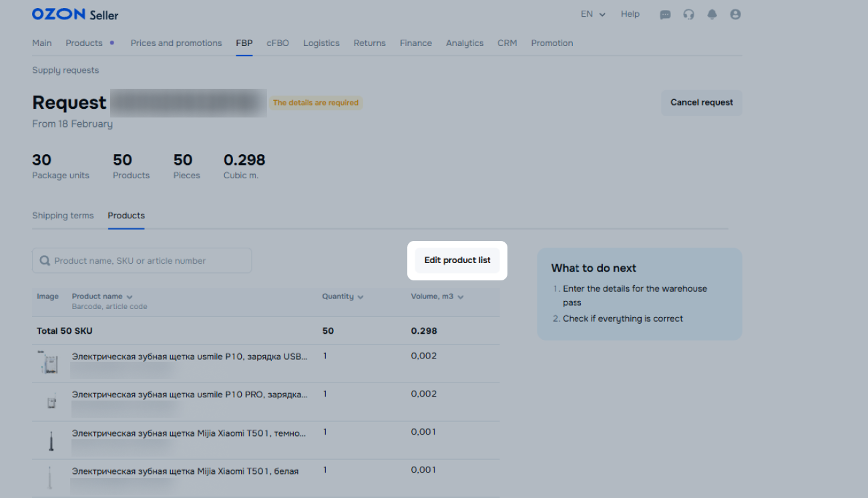This screenshot has height=498, width=868.
Task: Open the user profile icon
Action: click(735, 15)
